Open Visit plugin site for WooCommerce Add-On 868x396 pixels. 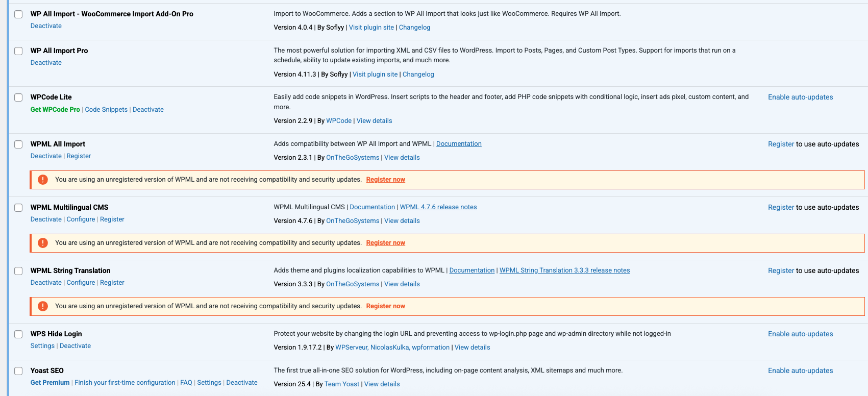click(x=371, y=28)
